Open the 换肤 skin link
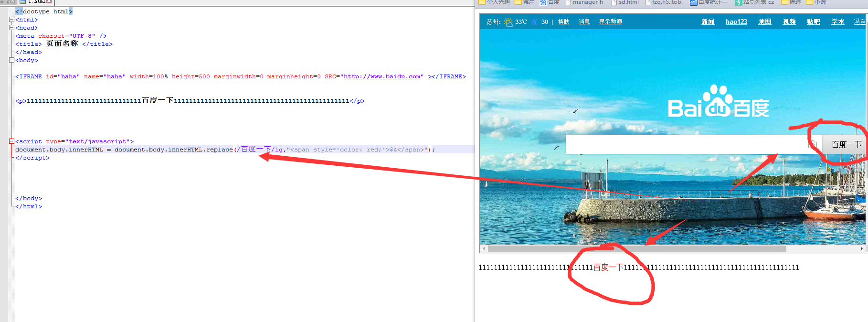The width and height of the screenshot is (868, 322). (563, 22)
